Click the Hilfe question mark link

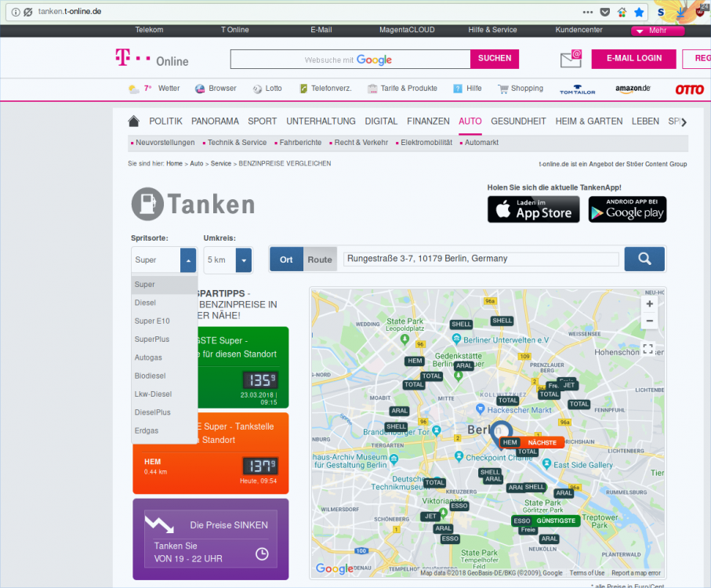click(467, 89)
